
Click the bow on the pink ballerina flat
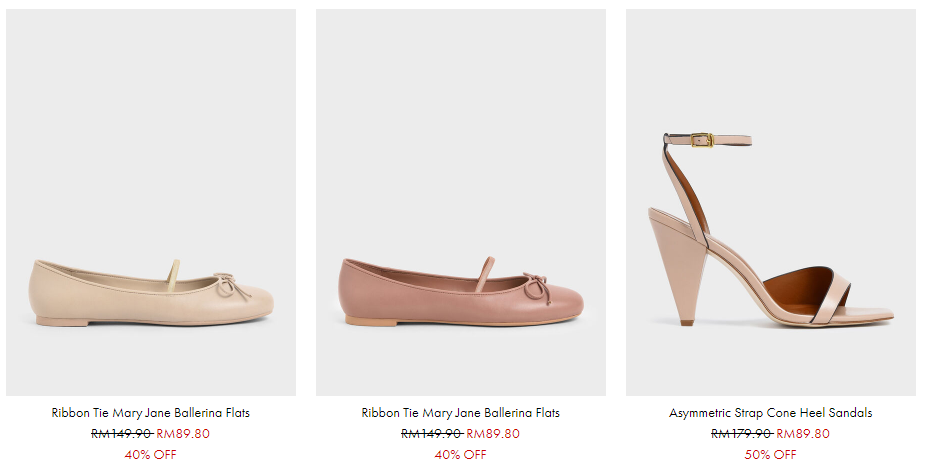pyautogui.click(x=538, y=287)
